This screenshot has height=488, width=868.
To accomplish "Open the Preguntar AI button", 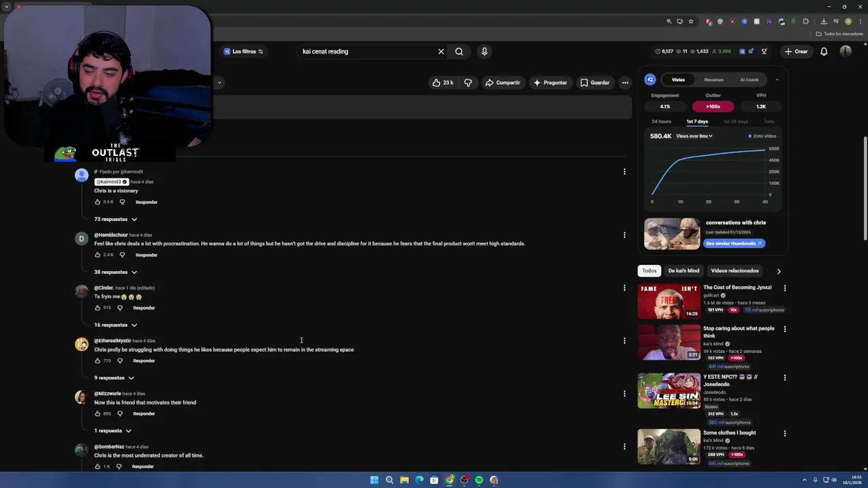I will [x=550, y=83].
